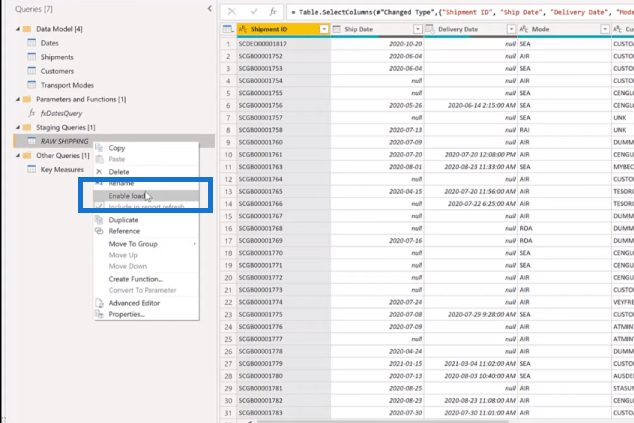The width and height of the screenshot is (634, 423).
Task: Toggle Enable load in the context menu
Action: click(x=126, y=196)
